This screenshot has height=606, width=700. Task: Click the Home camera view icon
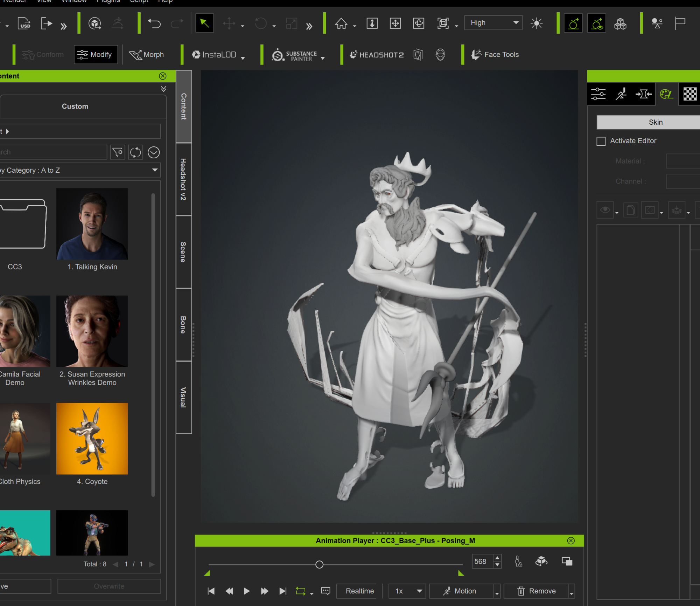click(341, 23)
